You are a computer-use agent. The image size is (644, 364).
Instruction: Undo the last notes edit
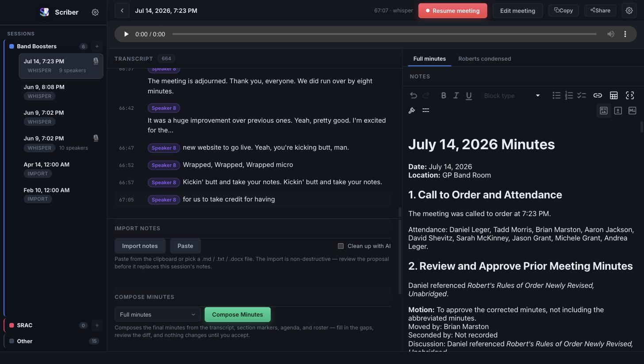pos(413,96)
